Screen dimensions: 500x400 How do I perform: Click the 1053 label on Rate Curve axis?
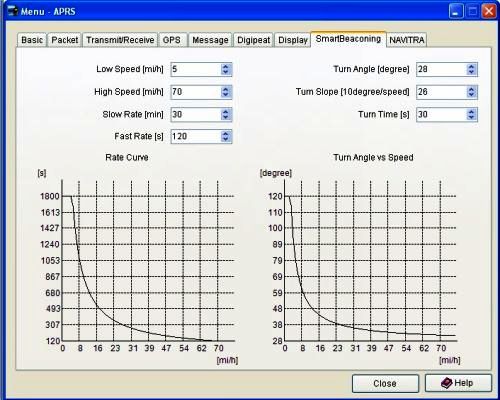(50, 260)
